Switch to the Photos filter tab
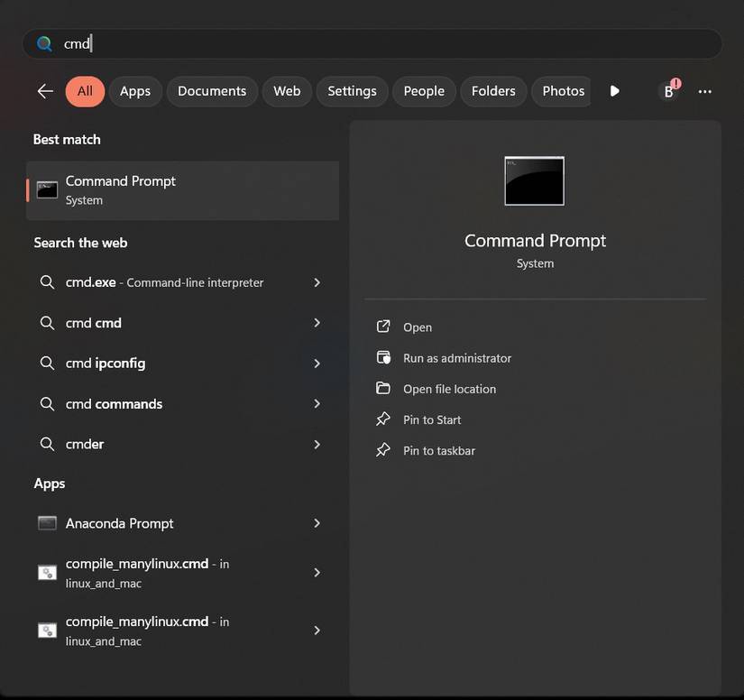 (x=562, y=91)
